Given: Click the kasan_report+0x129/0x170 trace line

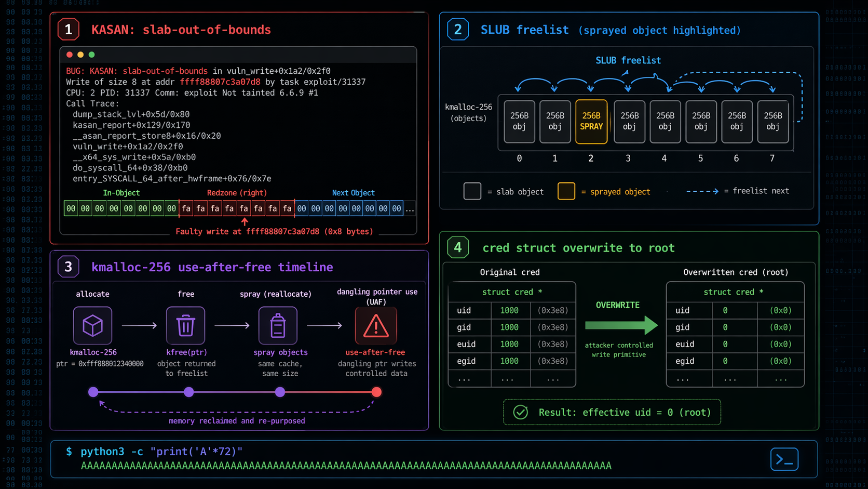Looking at the screenshot, I should [131, 125].
